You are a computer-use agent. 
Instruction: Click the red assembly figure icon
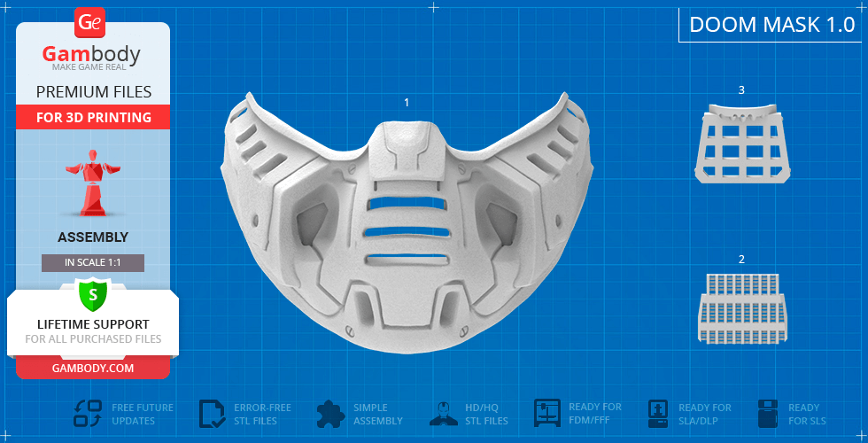click(x=93, y=189)
